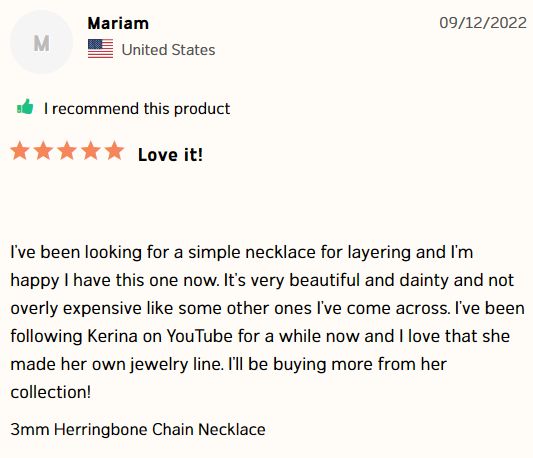The height and width of the screenshot is (458, 533).
Task: Select the reviewer name Mariam
Action: 118,23
